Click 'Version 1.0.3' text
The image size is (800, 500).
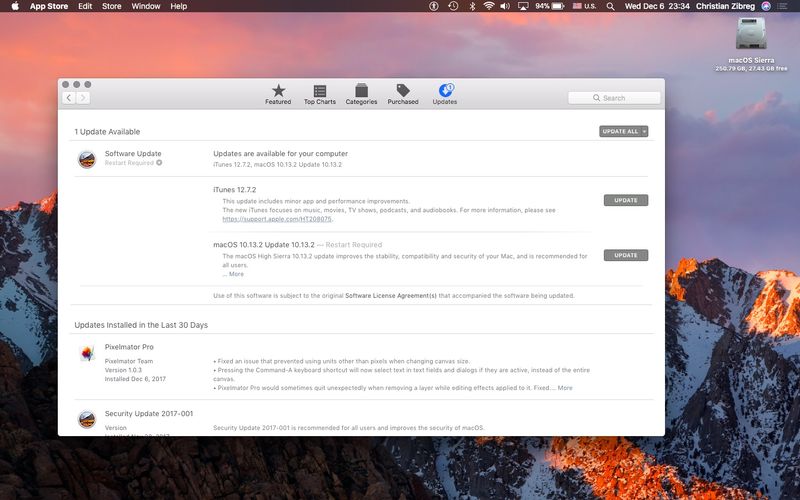[x=123, y=370]
